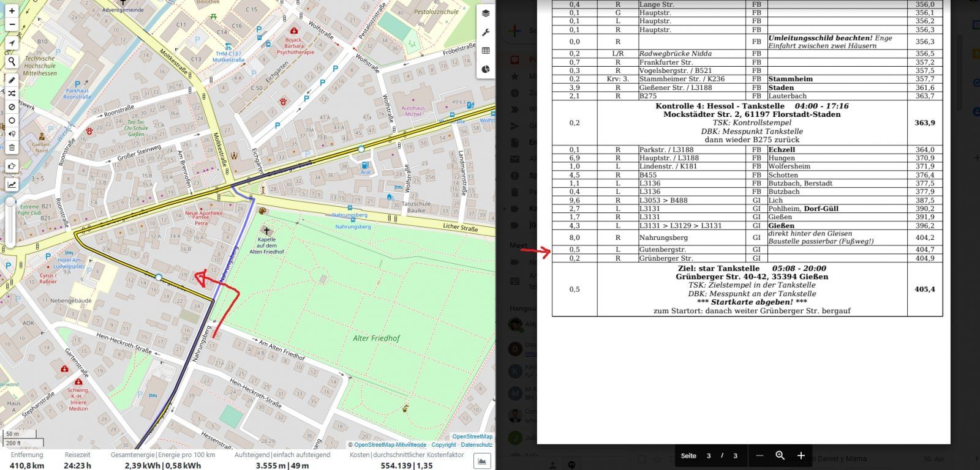Zoom in on the map

tap(12, 11)
